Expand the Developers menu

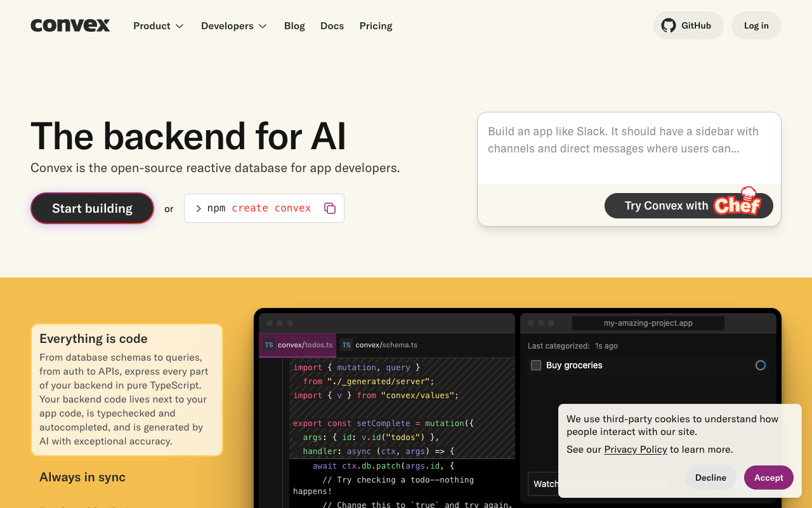pos(233,25)
